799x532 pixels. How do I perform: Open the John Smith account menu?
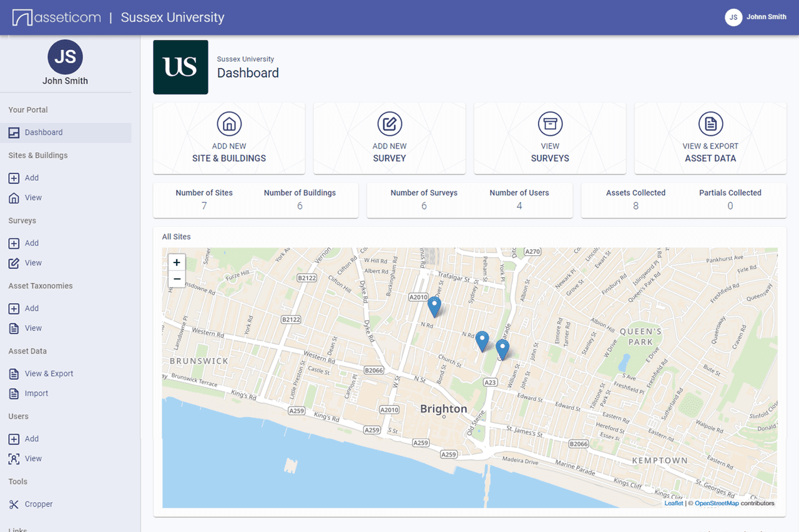pyautogui.click(x=755, y=17)
